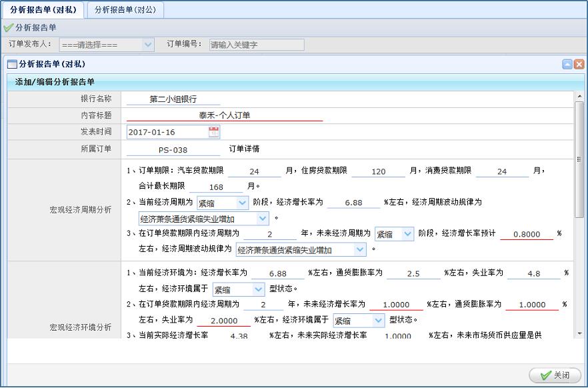Image resolution: width=588 pixels, height=388 pixels.
Task: Expand the 当前经济周期 stage dropdown
Action: 223,203
